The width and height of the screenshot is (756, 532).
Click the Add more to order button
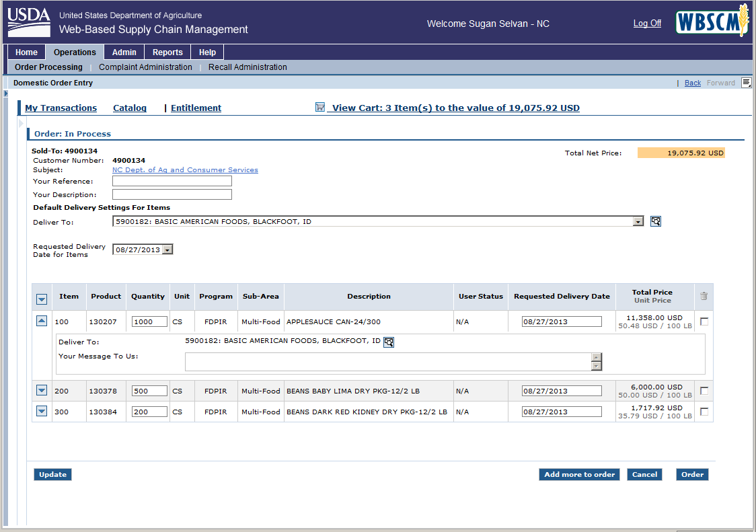point(579,474)
